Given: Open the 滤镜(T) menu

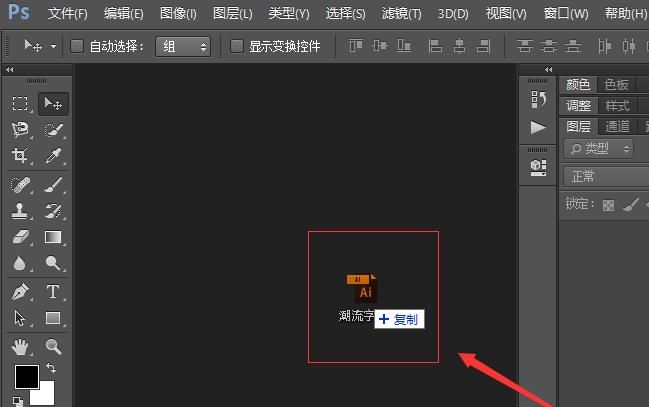Looking at the screenshot, I should (x=401, y=14).
